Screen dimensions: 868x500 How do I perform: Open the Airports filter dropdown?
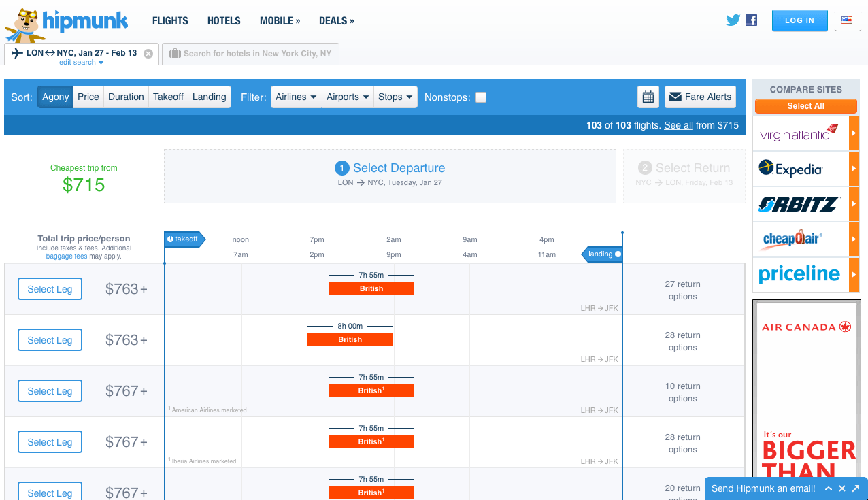pyautogui.click(x=348, y=97)
